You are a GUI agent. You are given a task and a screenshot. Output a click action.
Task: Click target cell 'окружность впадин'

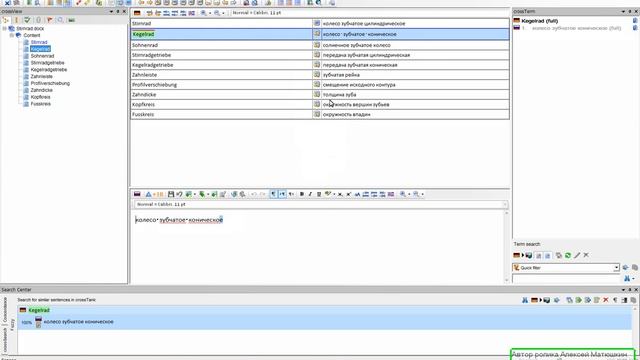pyautogui.click(x=415, y=115)
